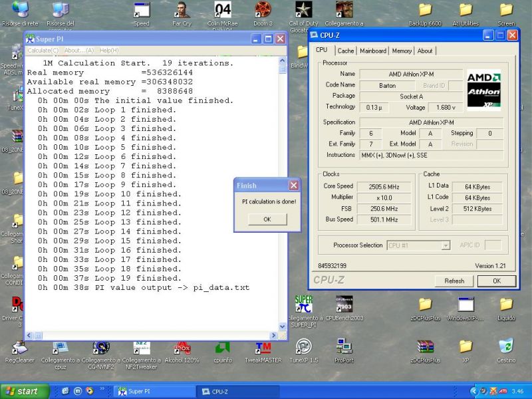Screen dimensions: 532x399
Task: Select the TuneXP 1.5 desktop icon
Action: (304, 352)
